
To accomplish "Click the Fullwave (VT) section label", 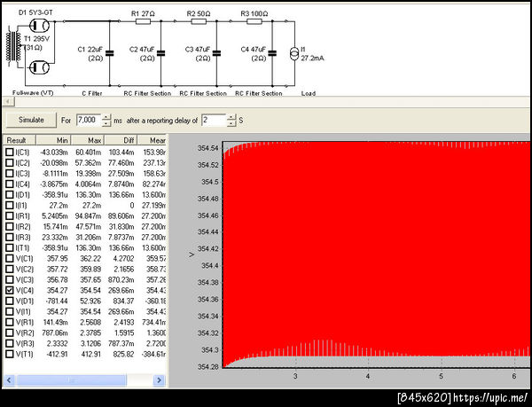I will [x=33, y=93].
